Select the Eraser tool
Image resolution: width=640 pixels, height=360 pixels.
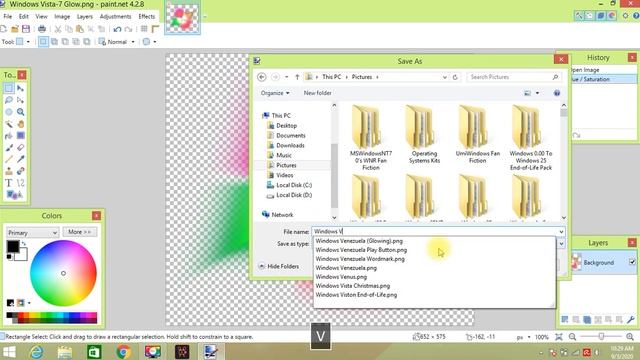tap(20, 147)
